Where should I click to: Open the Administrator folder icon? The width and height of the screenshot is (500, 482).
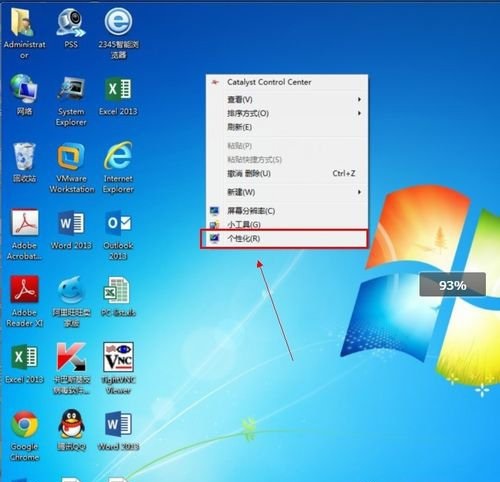point(23,23)
